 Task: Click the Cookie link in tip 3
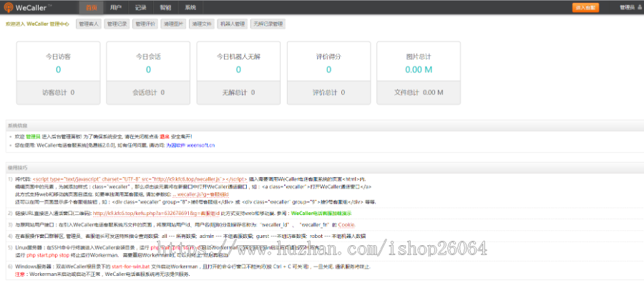[x=346, y=225]
